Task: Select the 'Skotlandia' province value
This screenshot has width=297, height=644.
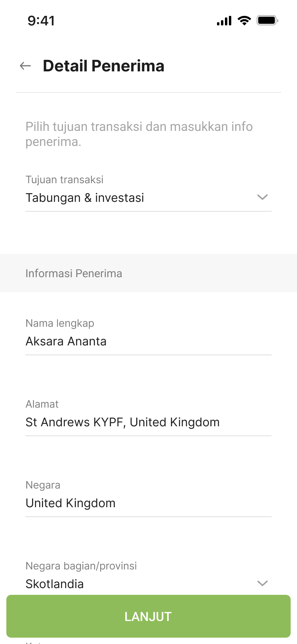Action: [55, 584]
